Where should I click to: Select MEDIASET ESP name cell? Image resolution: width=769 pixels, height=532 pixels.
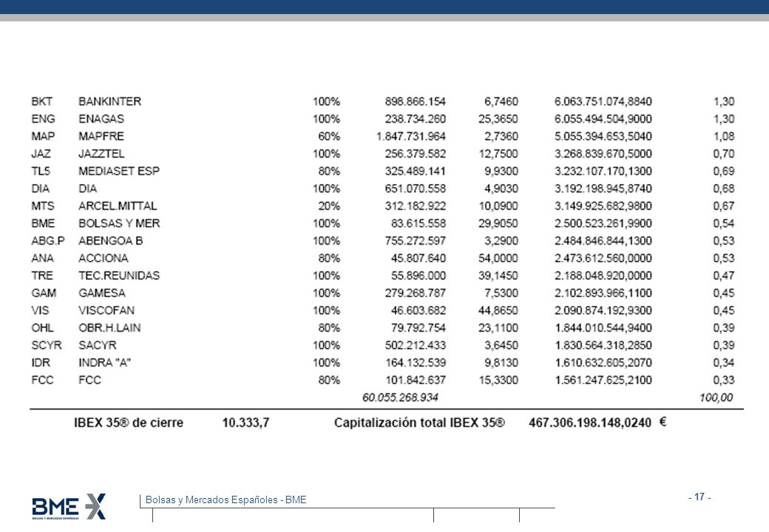[119, 171]
